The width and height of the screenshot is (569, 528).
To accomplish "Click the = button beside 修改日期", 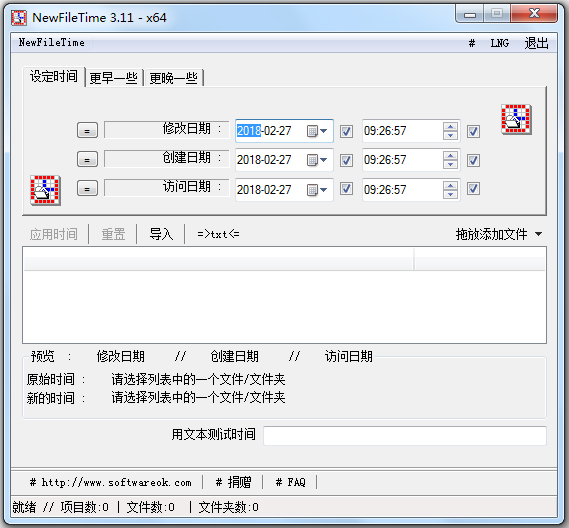I will click(x=87, y=130).
